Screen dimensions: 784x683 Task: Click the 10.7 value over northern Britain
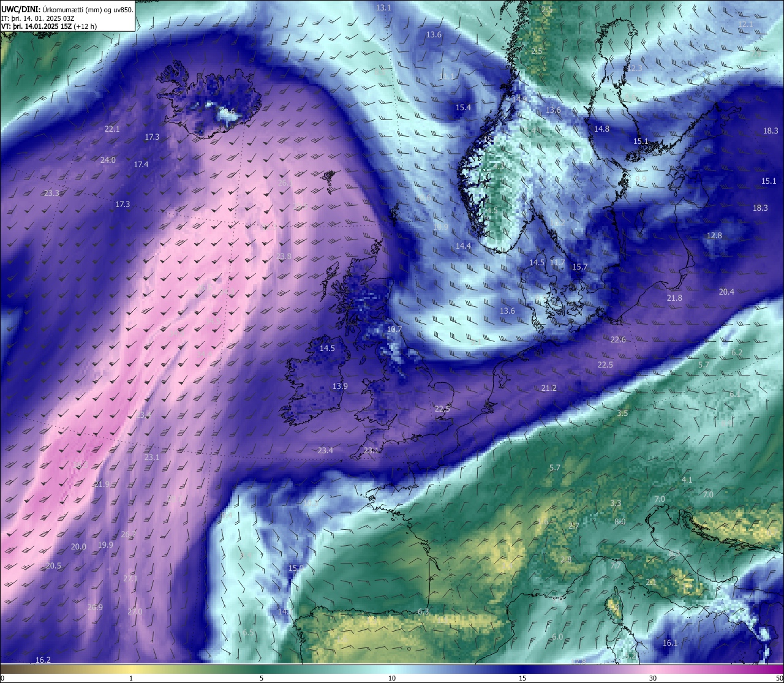(x=394, y=329)
